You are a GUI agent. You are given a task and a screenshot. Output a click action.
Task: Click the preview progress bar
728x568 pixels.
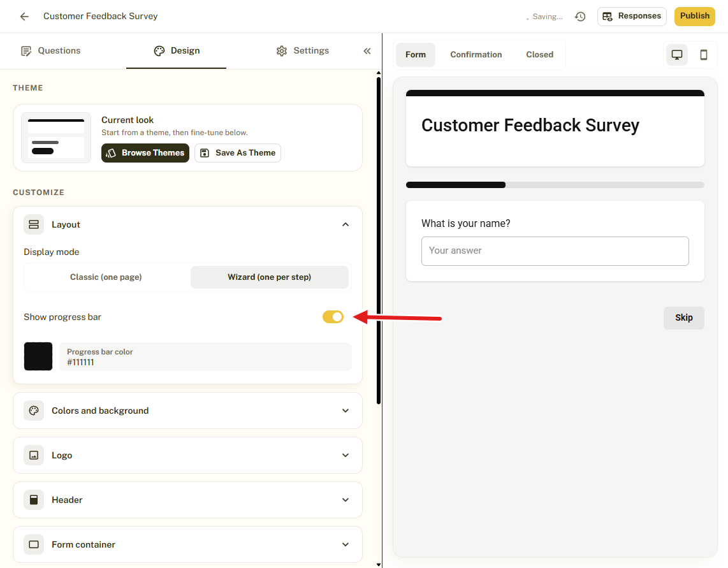555,185
